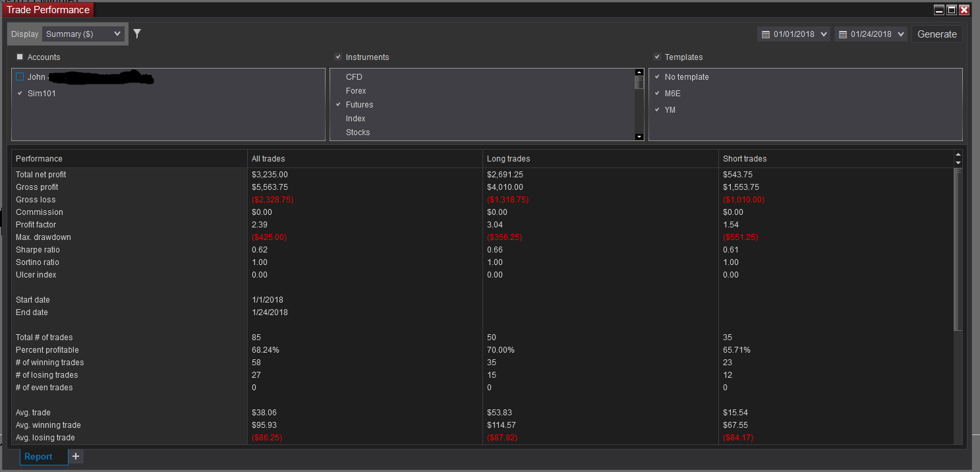
Task: Performance grid scroll-up arrow in header
Action: click(958, 155)
